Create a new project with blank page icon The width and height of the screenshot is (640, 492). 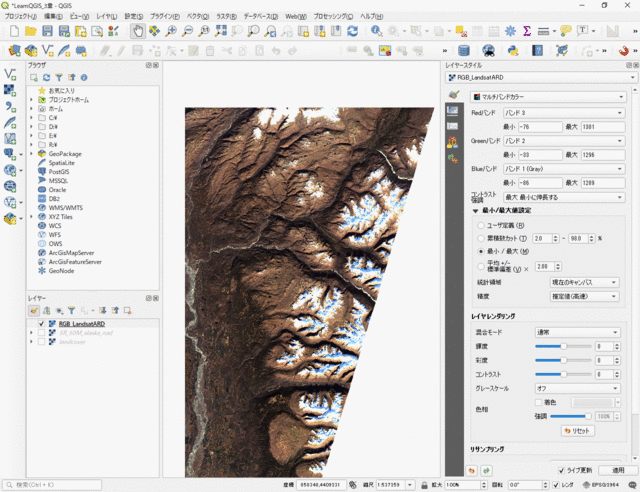(14, 31)
